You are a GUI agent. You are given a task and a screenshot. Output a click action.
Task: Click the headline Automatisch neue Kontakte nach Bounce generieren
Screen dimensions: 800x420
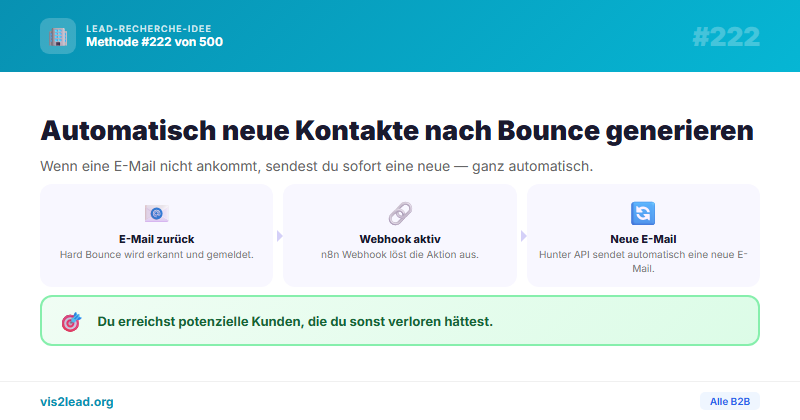(x=397, y=131)
